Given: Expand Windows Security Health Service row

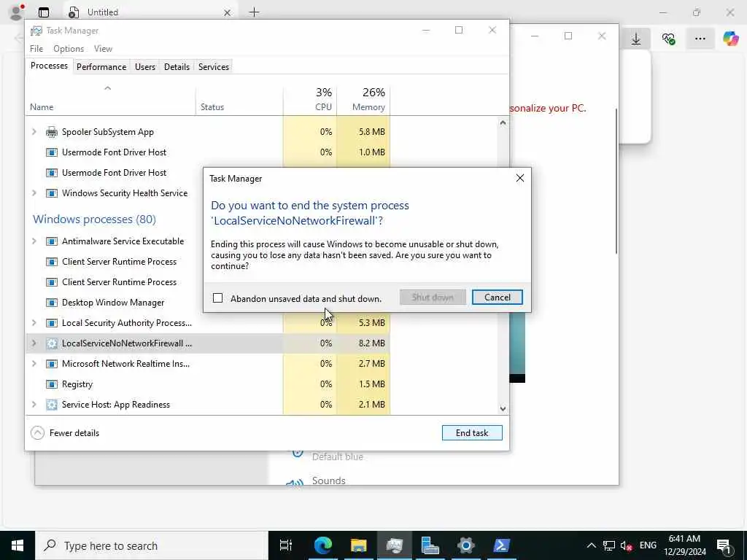Looking at the screenshot, I should coord(34,192).
